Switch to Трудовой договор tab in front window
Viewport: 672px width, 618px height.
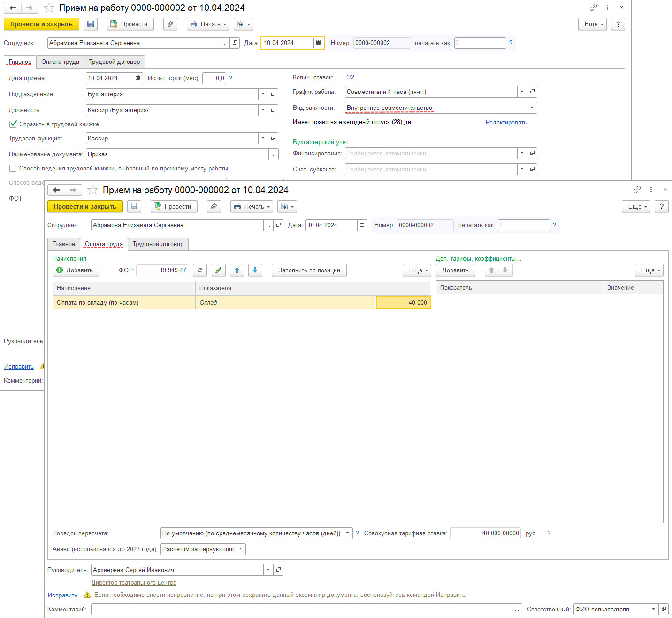pos(158,244)
